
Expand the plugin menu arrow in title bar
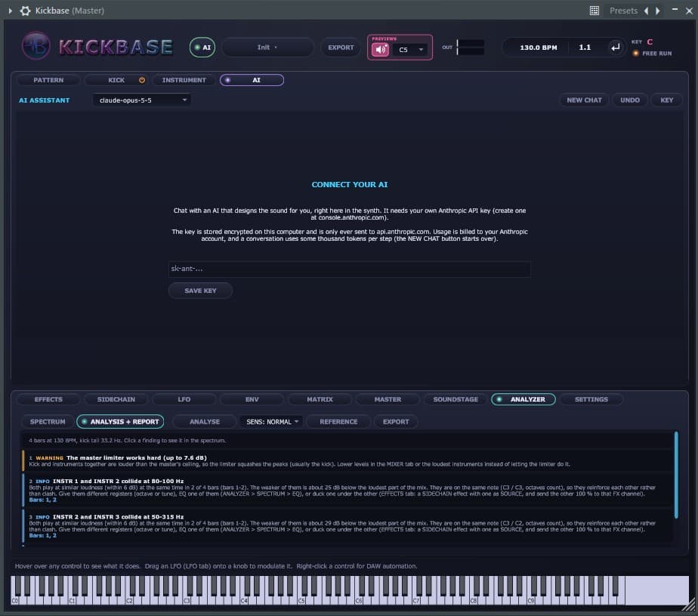10,11
